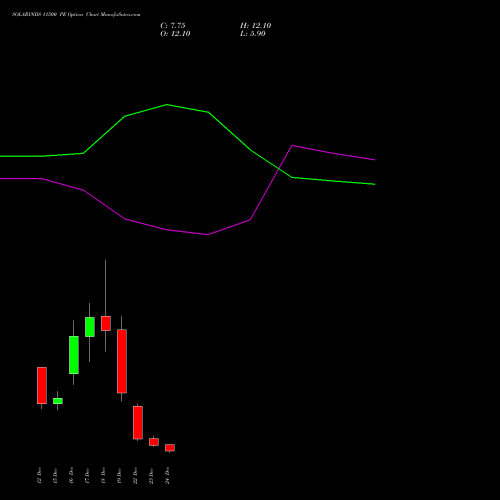Select the tall red candlestick for 19 Dec
The height and width of the screenshot is (500, 500).
coord(122,361)
